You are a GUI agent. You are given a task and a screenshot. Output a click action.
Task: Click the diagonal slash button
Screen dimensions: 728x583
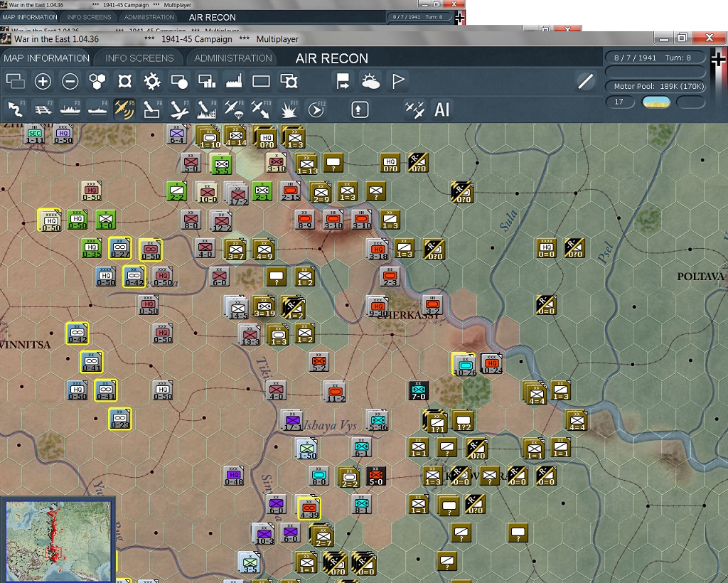pyautogui.click(x=586, y=82)
